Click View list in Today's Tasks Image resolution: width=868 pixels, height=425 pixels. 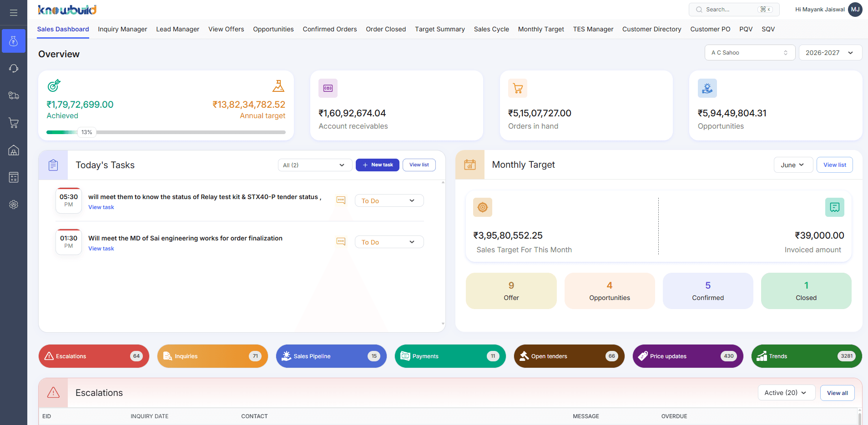[x=419, y=165]
